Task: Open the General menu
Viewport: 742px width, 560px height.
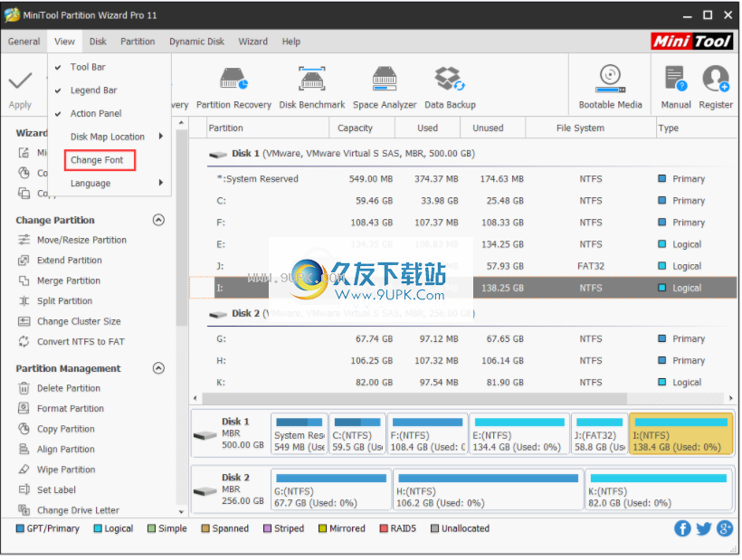Action: pos(24,42)
